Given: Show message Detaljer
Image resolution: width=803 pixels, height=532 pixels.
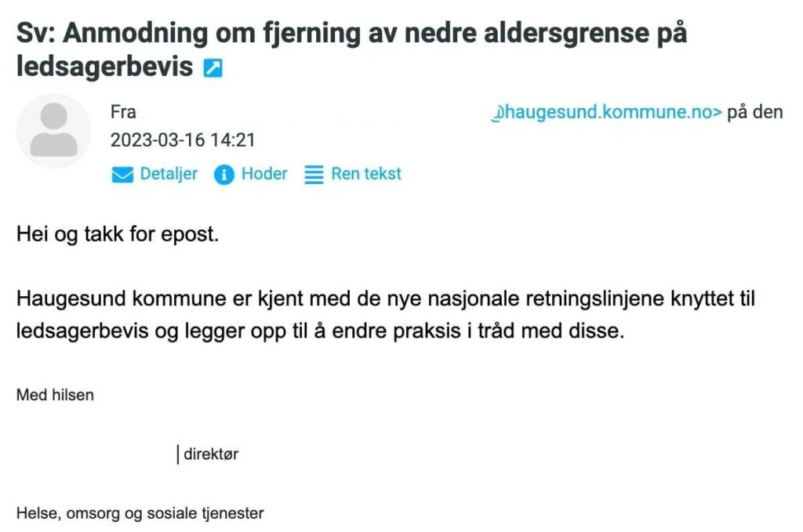Looking at the screenshot, I should coord(169,174).
